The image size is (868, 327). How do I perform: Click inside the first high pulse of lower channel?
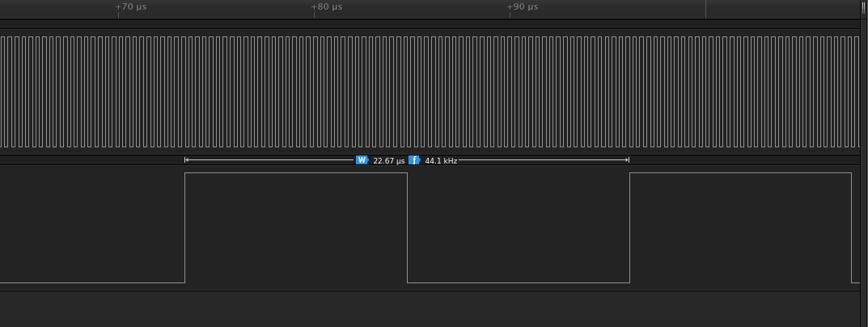pos(296,227)
